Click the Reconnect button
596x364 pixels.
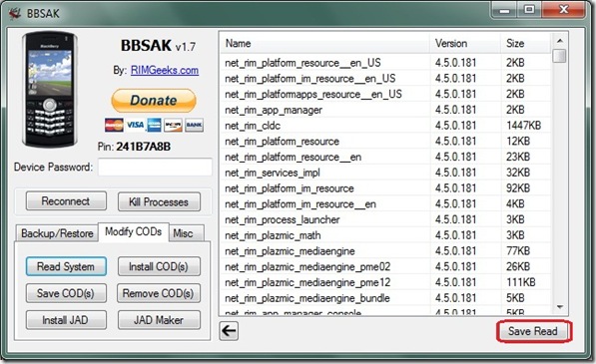66,201
